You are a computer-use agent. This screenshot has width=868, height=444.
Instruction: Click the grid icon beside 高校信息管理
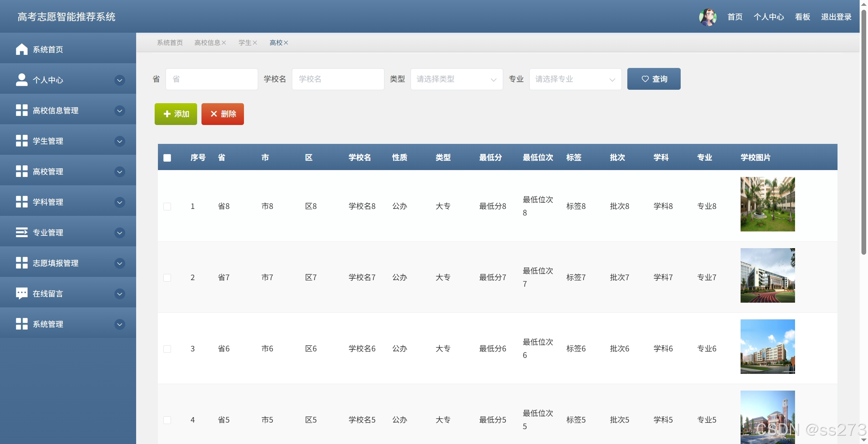pyautogui.click(x=22, y=110)
